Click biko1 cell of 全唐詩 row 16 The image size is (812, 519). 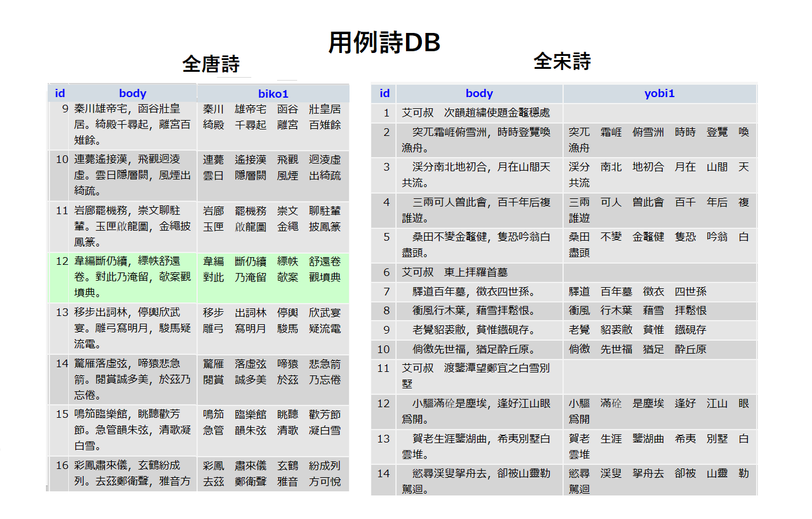click(273, 474)
